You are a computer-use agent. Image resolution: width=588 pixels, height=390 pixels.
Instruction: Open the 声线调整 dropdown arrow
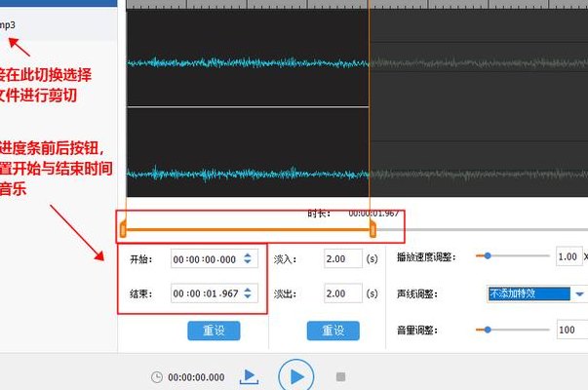[x=579, y=293]
